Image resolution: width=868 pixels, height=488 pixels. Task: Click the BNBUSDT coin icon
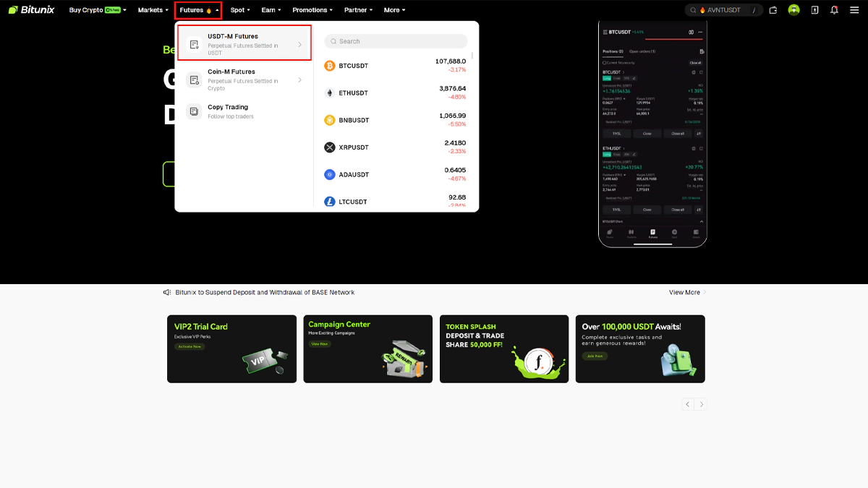click(330, 120)
